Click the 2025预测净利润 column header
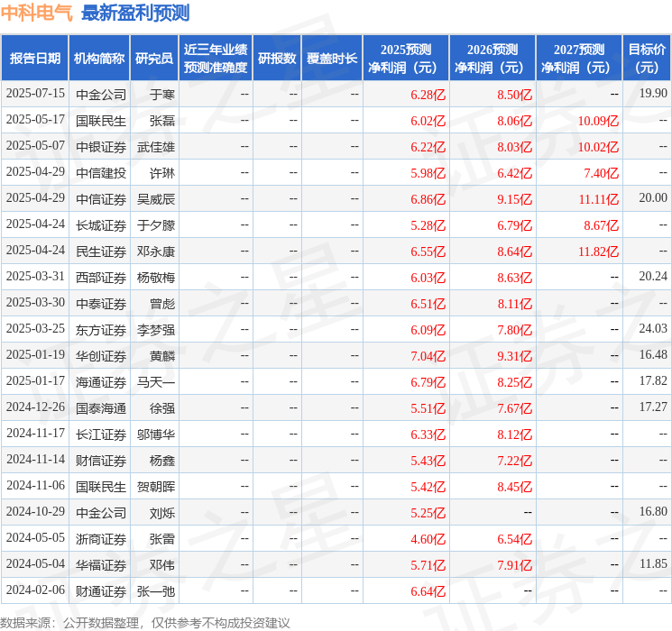 (x=406, y=59)
